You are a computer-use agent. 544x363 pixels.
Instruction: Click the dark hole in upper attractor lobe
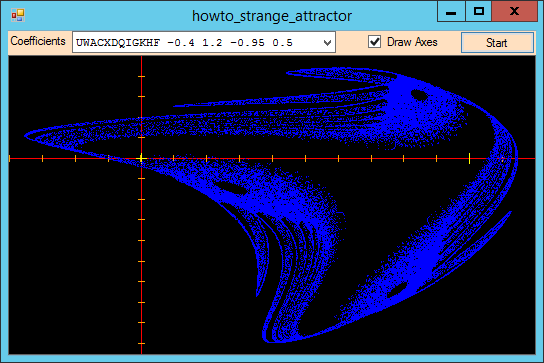[x=419, y=95]
